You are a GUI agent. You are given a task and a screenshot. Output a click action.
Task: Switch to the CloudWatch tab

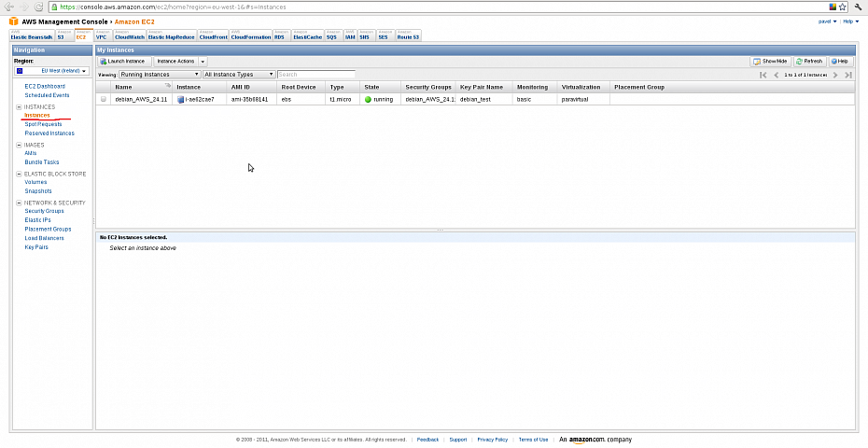[x=130, y=35]
